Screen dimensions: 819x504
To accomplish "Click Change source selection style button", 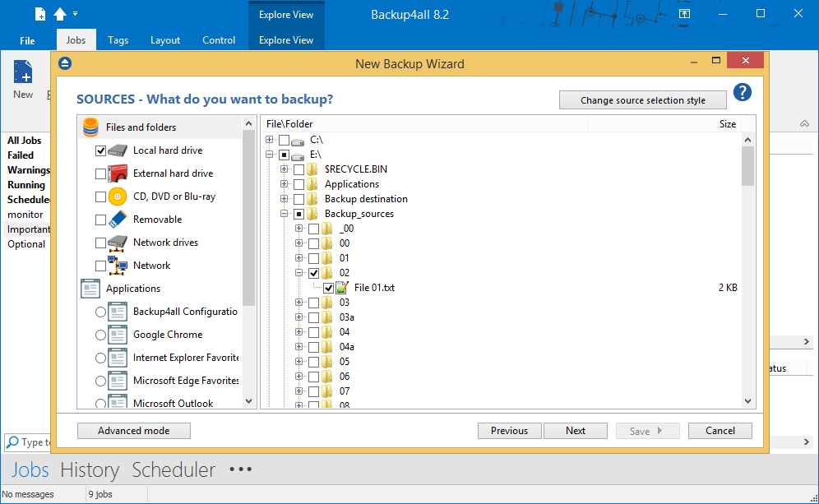I will (642, 100).
